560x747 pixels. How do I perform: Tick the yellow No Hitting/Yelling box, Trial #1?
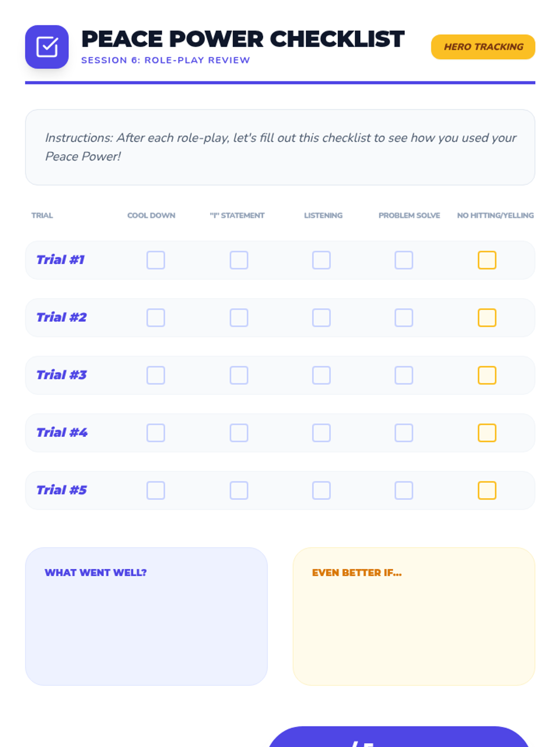(x=487, y=260)
